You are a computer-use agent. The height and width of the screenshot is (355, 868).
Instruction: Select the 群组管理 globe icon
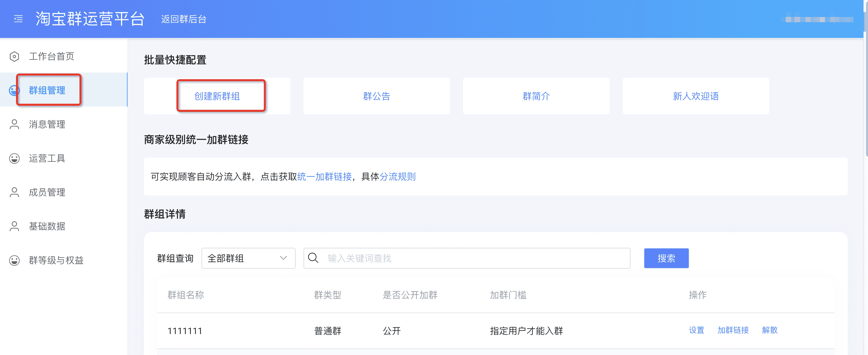point(14,90)
